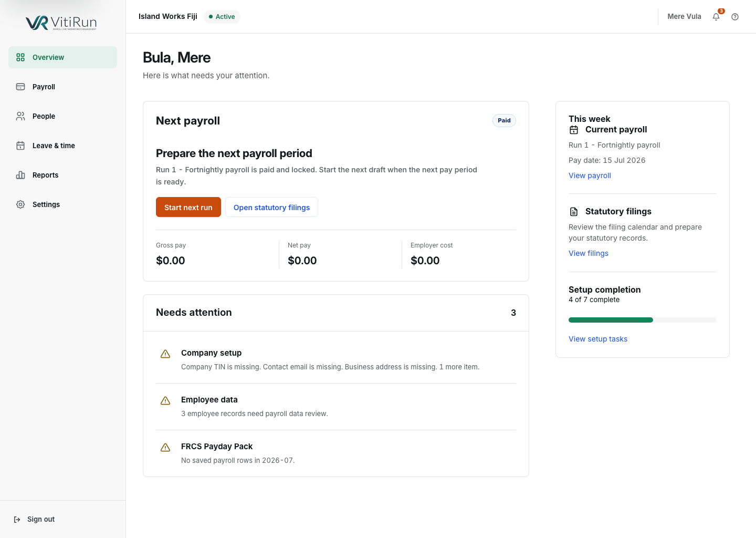Viewport: 756px width, 538px height.
Task: Click the FRCS Payday Pack warning icon
Action: click(x=165, y=447)
